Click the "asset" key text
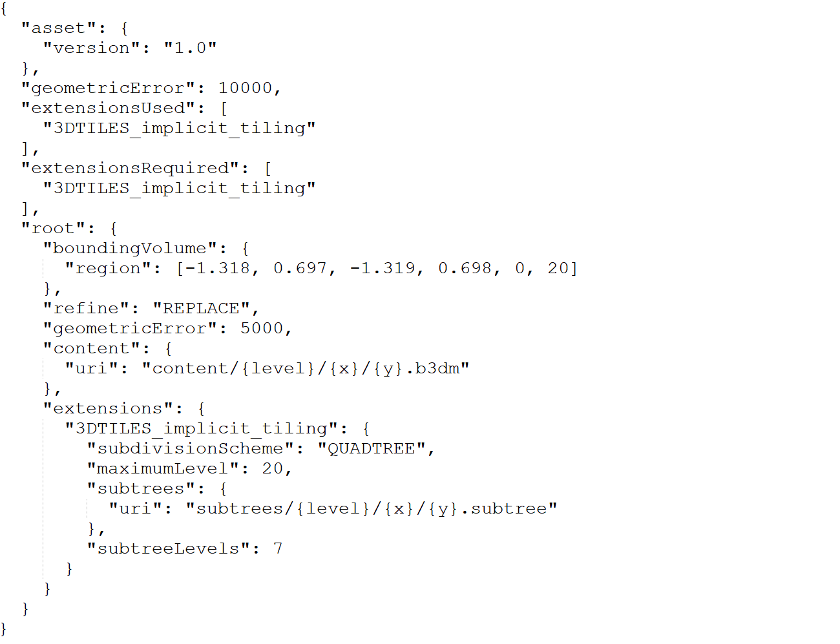840x644 pixels. click(59, 28)
